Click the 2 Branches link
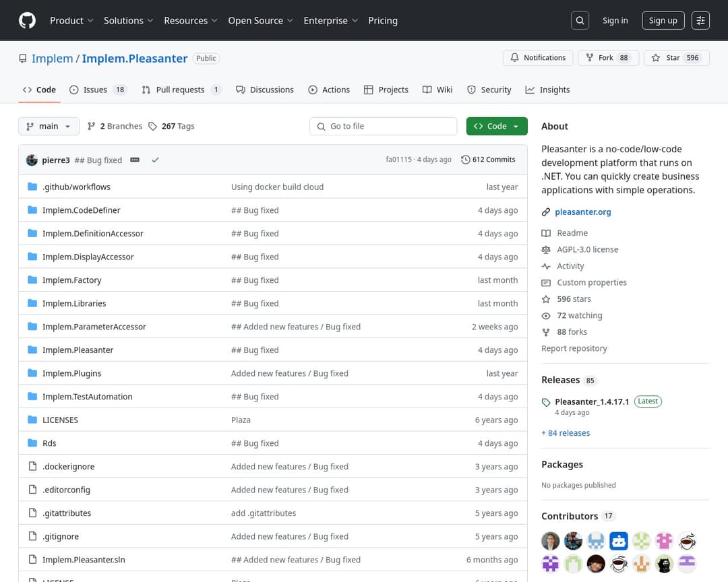 tap(115, 126)
